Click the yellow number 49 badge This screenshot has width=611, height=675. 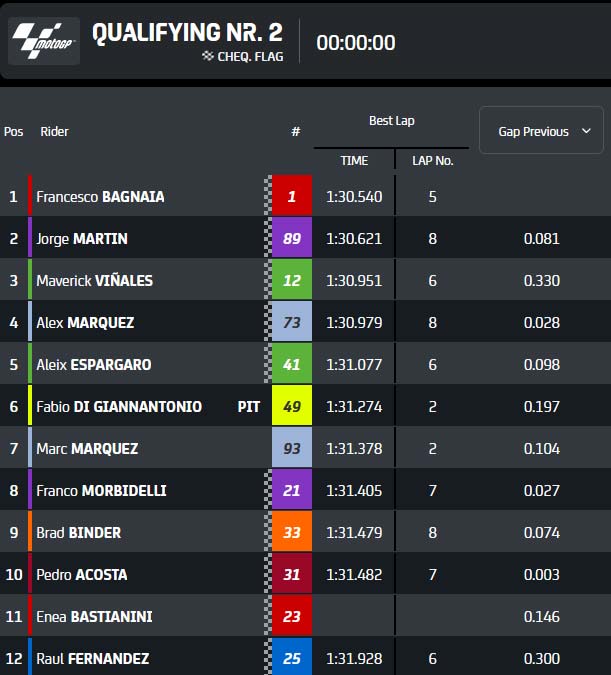coord(292,406)
